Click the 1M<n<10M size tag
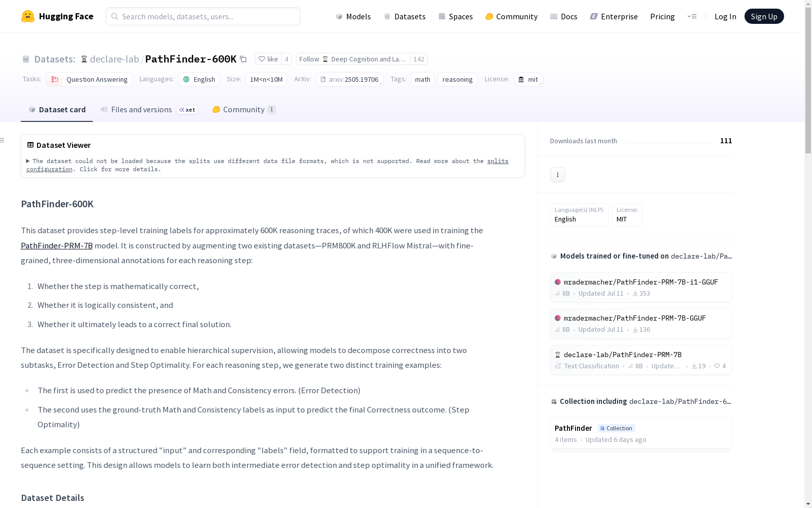This screenshot has width=812, height=508. point(266,79)
